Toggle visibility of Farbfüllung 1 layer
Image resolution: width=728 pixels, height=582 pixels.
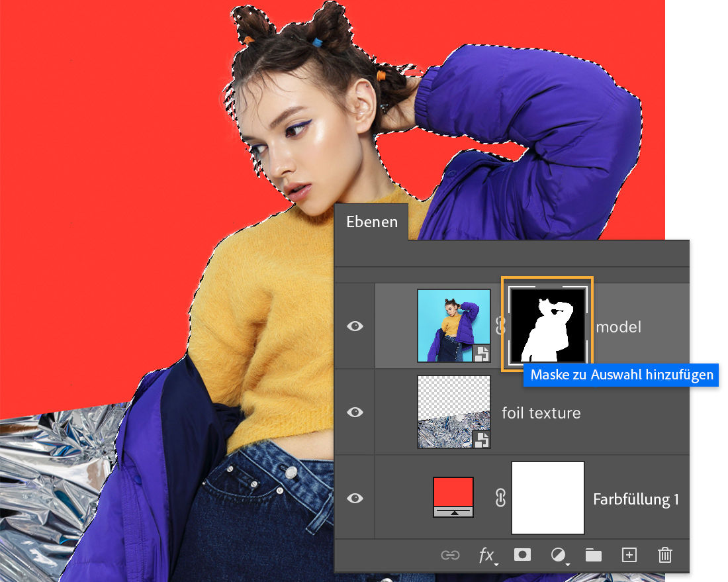click(x=355, y=498)
